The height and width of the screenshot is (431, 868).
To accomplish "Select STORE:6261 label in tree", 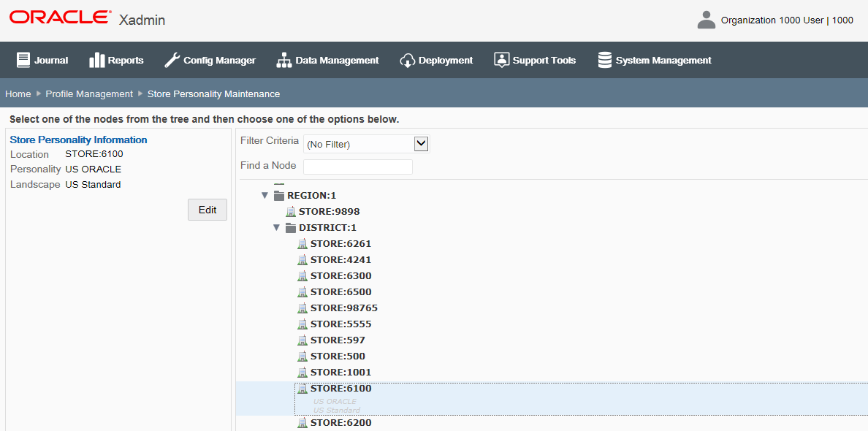I will [341, 243].
